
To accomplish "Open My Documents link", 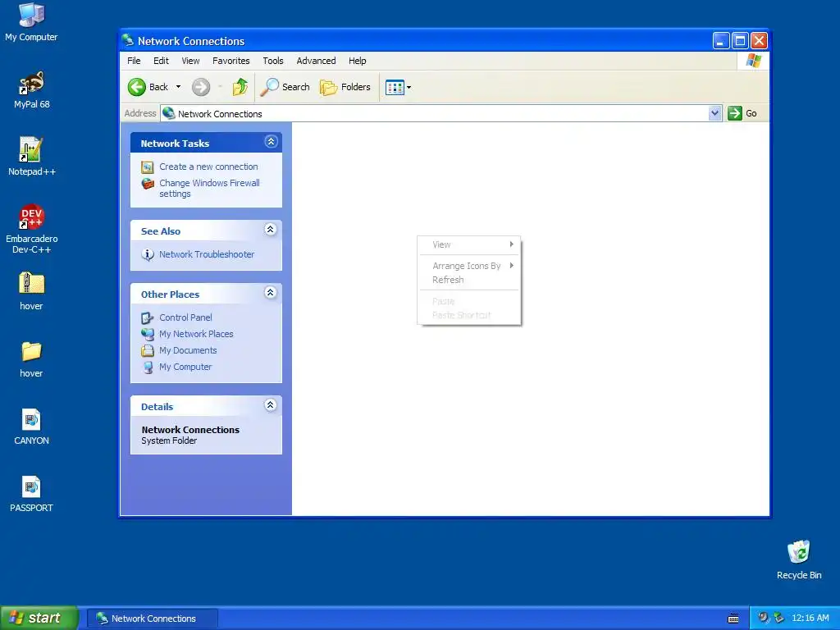I will [188, 350].
